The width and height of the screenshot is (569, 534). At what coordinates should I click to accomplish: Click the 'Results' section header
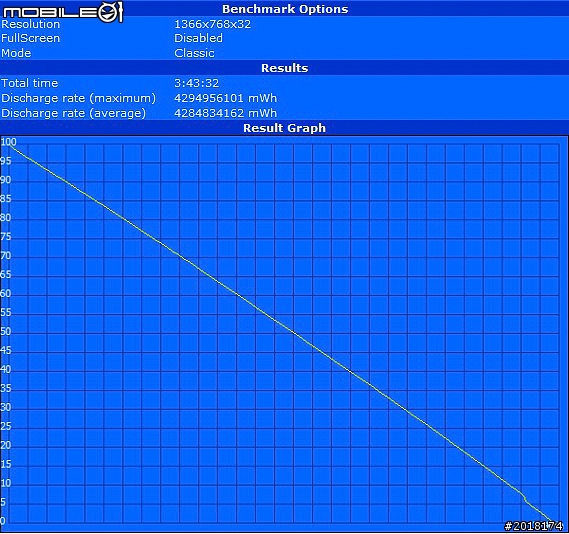click(x=284, y=68)
